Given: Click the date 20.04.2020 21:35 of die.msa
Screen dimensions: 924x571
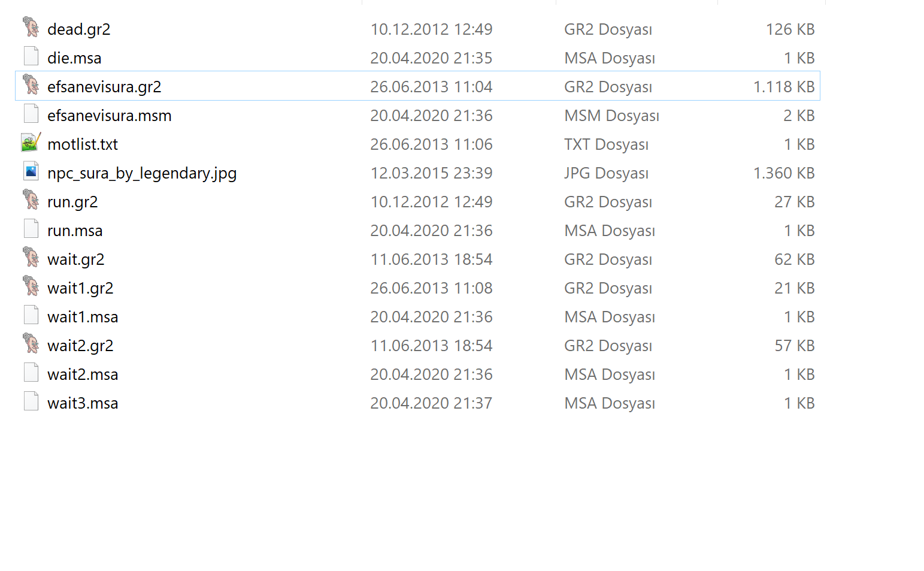Looking at the screenshot, I should click(431, 58).
